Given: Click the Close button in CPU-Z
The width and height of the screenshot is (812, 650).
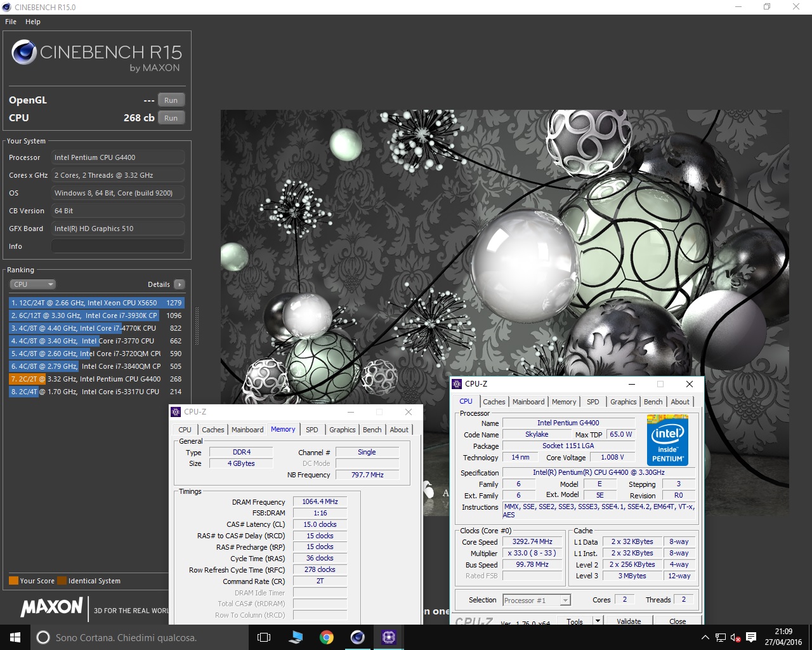Looking at the screenshot, I should 678,621.
